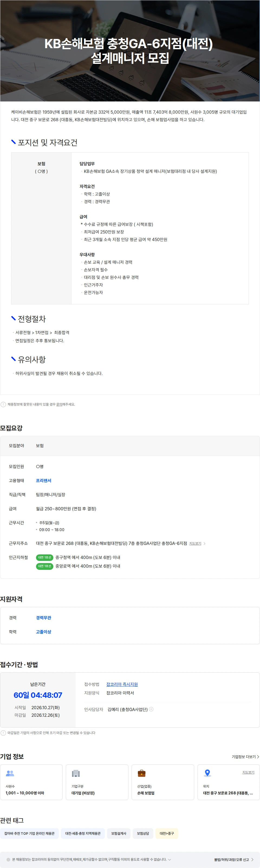The image size is (260, 868).
Task: Click the 잡코리아 이력서 application form text
Action: [x=120, y=693]
